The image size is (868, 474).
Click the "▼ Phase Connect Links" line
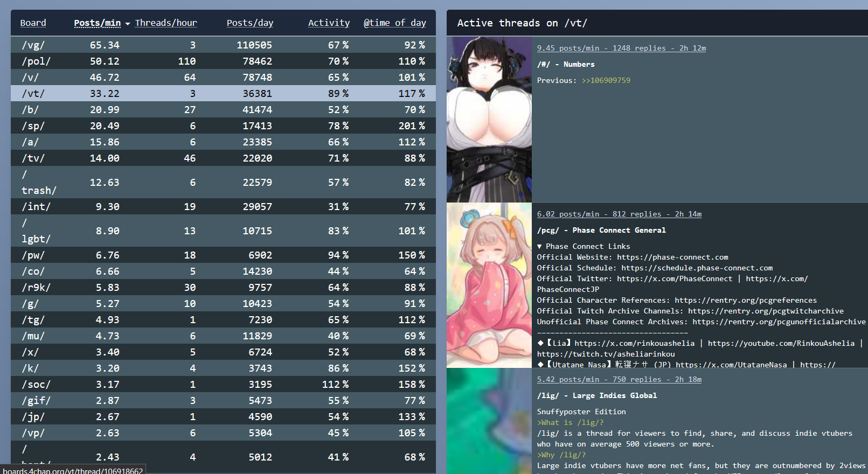pos(584,246)
